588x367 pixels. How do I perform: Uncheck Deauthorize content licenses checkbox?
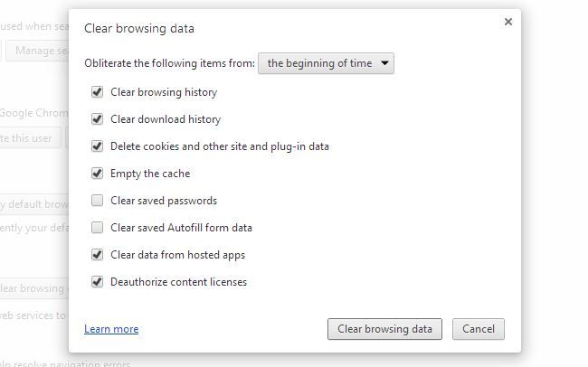98,282
